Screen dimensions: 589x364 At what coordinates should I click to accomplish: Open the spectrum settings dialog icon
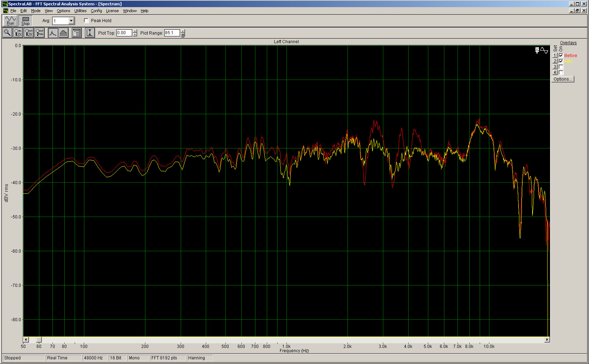77,33
